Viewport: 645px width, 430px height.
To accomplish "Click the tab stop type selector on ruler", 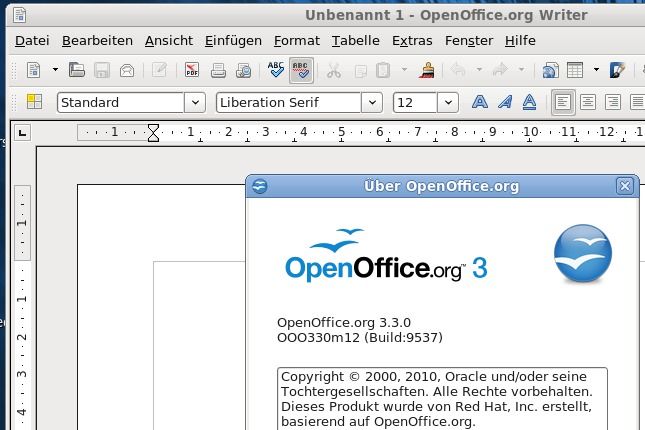I will point(22,132).
